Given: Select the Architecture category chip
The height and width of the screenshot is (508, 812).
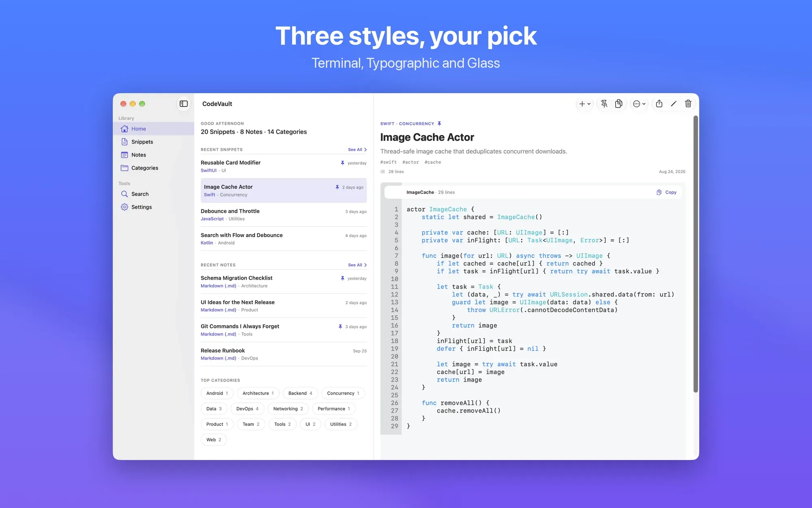Looking at the screenshot, I should pyautogui.click(x=258, y=393).
